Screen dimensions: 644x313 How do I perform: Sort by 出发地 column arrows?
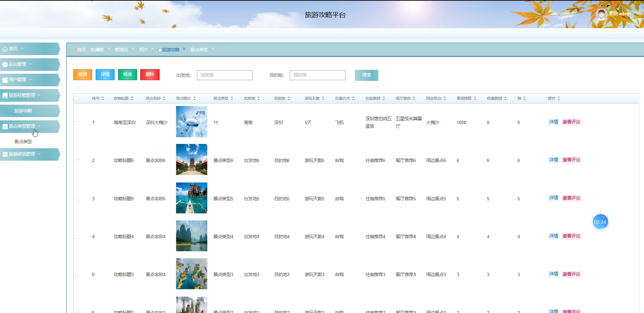(x=259, y=98)
